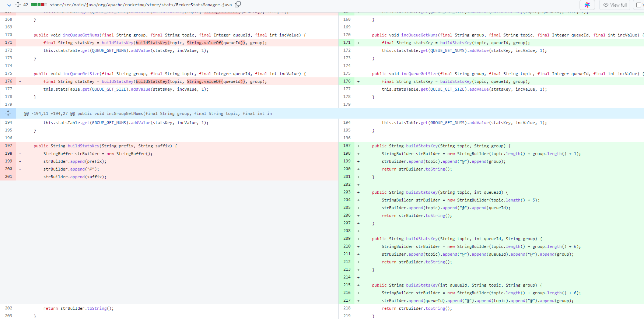This screenshot has height=319, width=644.
Task: Click right 'QUEUE_GET_SIZE' statement on line 177
Action: (x=464, y=89)
